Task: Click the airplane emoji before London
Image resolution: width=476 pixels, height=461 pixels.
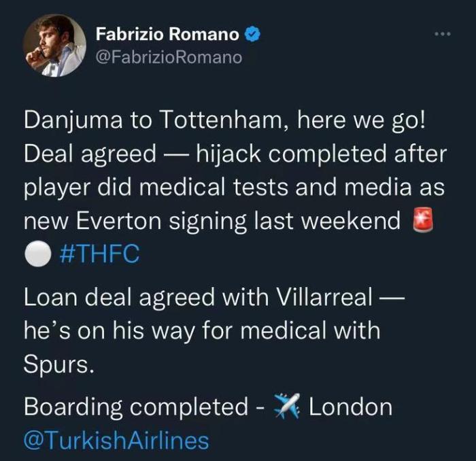Action: (285, 407)
